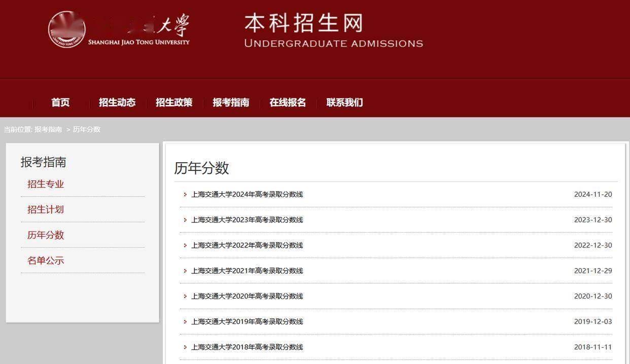Open 招生专业 in the sidebar

click(46, 184)
